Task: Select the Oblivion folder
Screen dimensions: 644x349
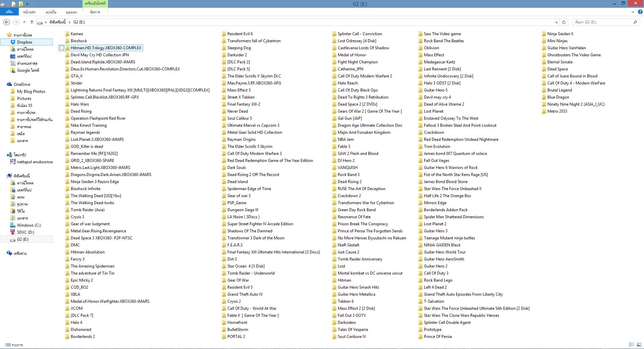Action: pyautogui.click(x=431, y=48)
